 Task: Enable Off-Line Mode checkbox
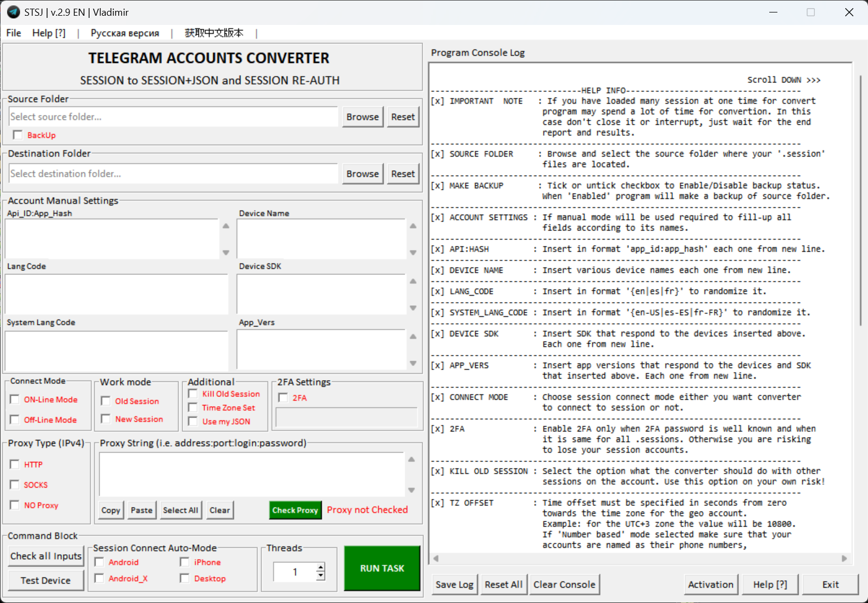(15, 419)
